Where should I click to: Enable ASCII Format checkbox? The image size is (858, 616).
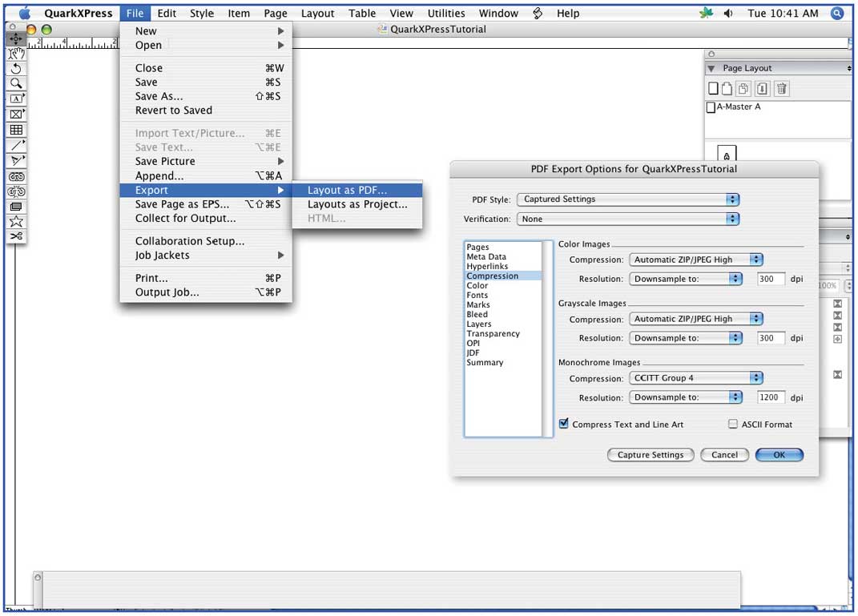tap(733, 424)
